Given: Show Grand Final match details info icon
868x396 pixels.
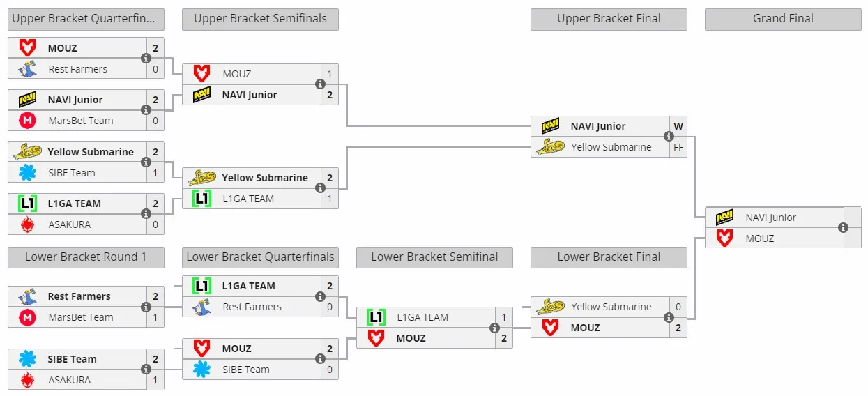Looking at the screenshot, I should [843, 228].
